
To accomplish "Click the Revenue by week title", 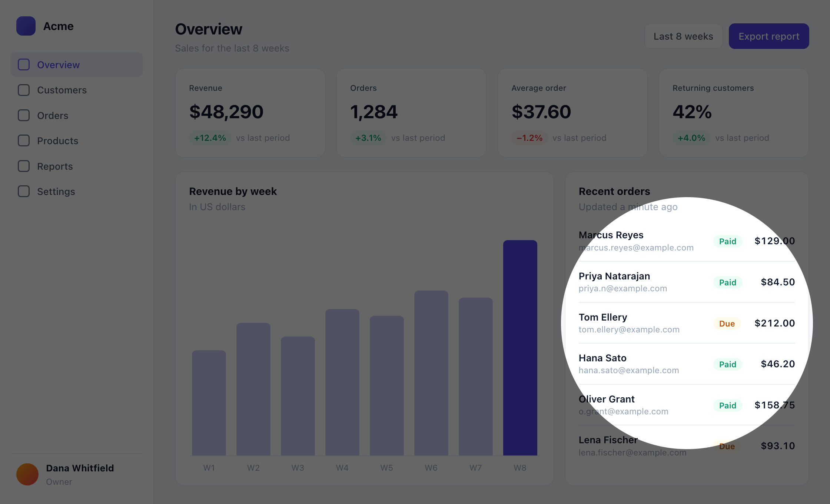I will click(x=233, y=191).
